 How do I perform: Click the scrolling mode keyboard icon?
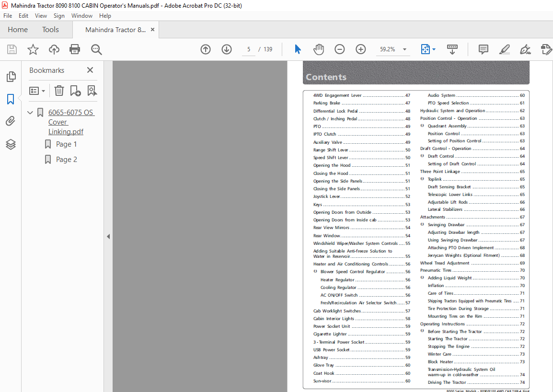(x=452, y=49)
